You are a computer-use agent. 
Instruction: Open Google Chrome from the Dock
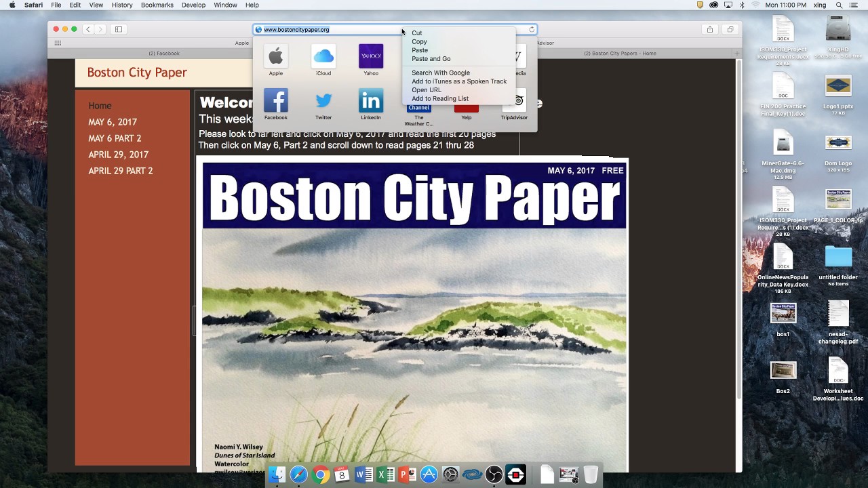point(321,475)
